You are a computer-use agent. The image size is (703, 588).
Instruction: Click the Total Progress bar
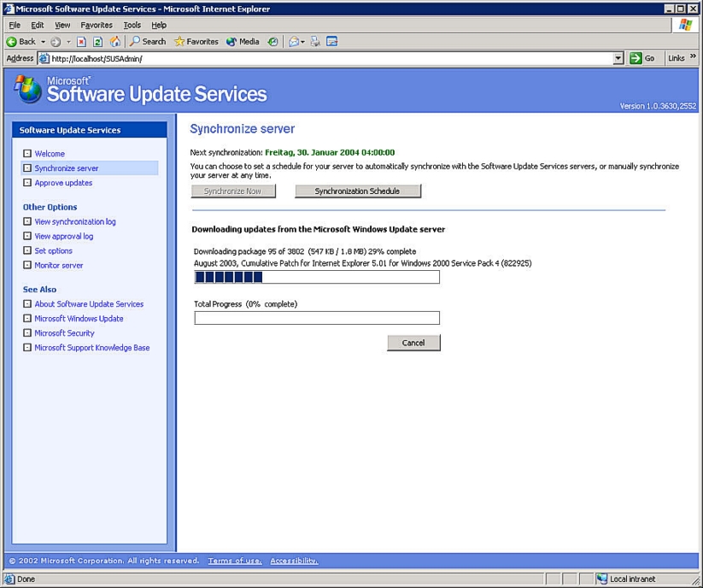pos(317,318)
